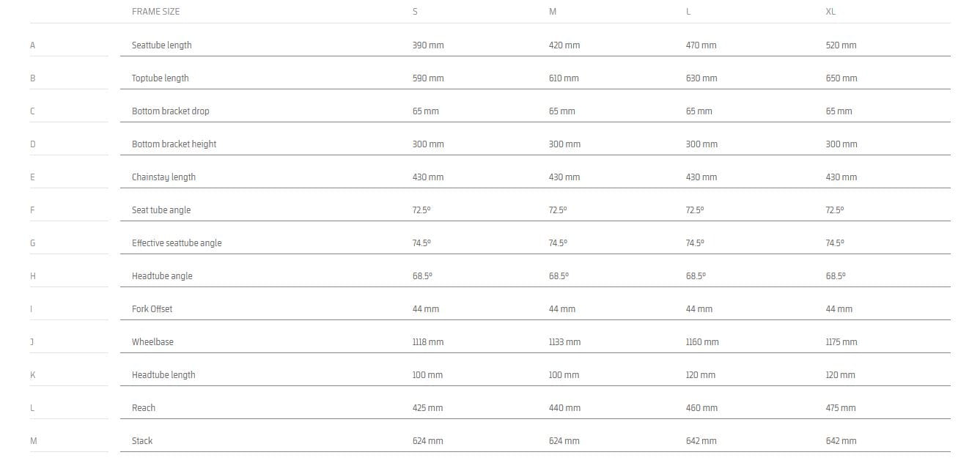
Task: Click the Seattube length row label
Action: tap(161, 45)
